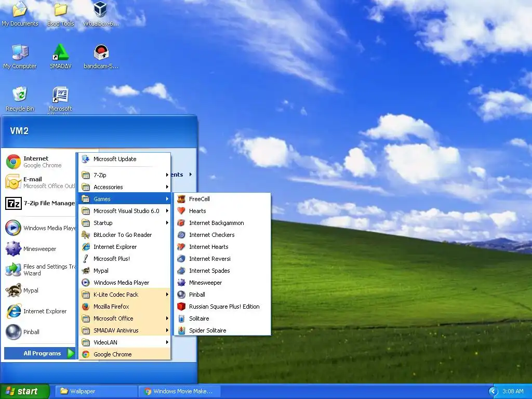Select the virtualbox installer desktop icon
This screenshot has height=399, width=532.
click(x=101, y=14)
